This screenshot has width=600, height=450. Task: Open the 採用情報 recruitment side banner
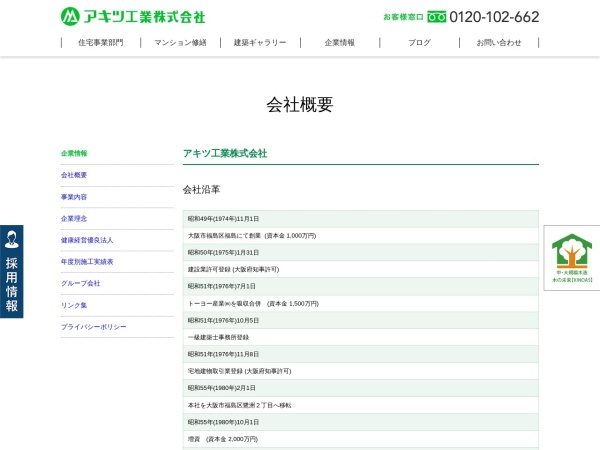(11, 272)
